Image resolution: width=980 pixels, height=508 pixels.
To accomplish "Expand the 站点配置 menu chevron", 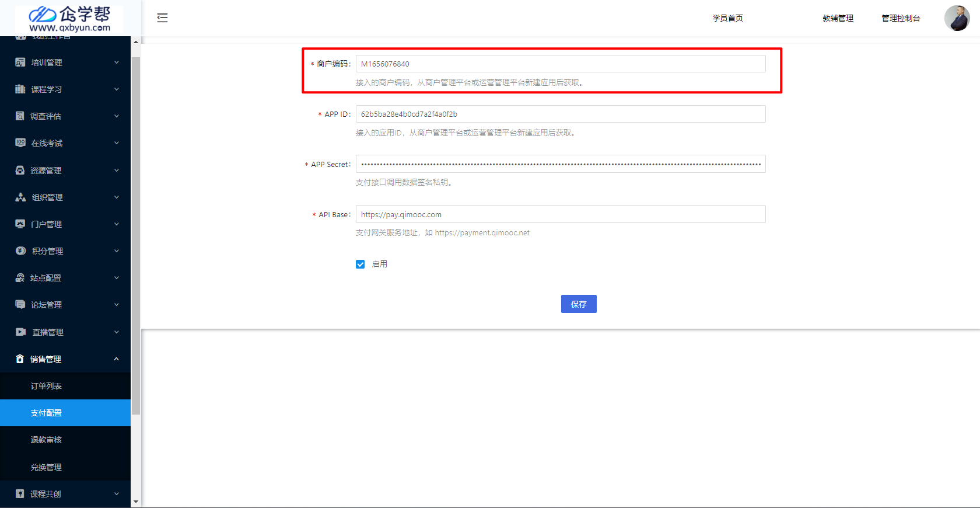I will click(x=117, y=278).
